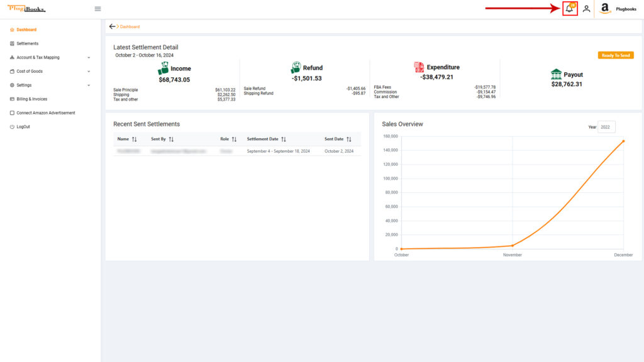Open Account & Tax Mapping menu

pos(38,57)
